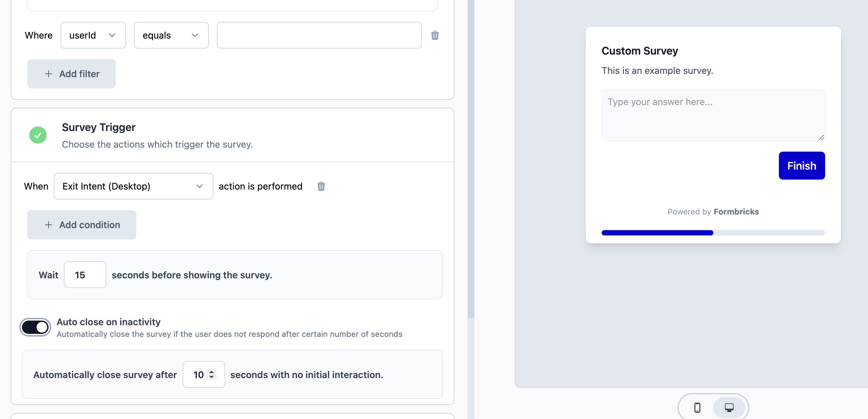Delete the userId filter with trash icon
Image resolution: width=868 pixels, height=419 pixels.
coord(435,35)
